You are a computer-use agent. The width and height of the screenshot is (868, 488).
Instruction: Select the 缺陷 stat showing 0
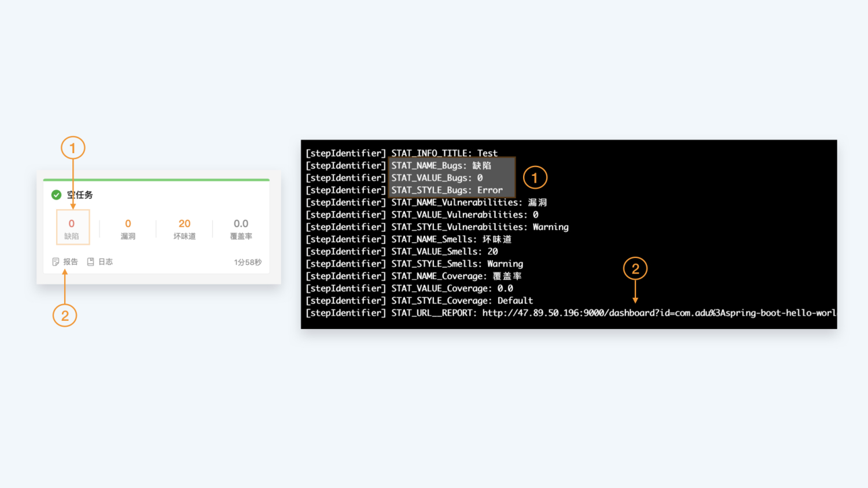[x=72, y=227]
